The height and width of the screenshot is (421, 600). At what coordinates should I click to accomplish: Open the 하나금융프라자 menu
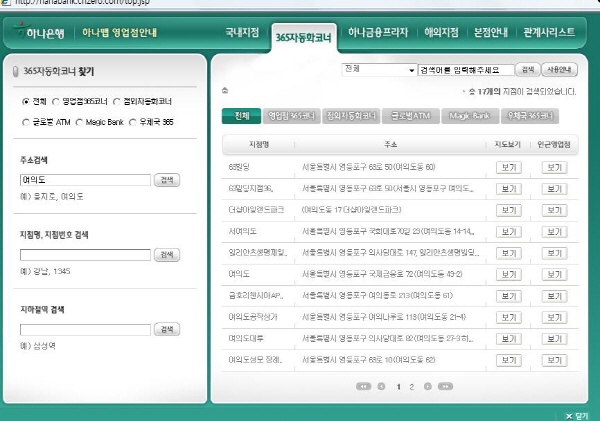coord(377,32)
